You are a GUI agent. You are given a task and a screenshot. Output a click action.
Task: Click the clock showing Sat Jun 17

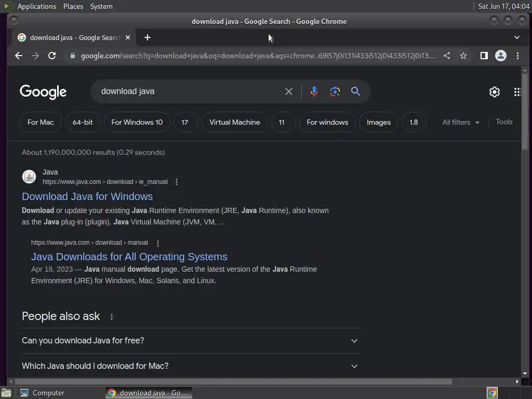[x=504, y=6]
